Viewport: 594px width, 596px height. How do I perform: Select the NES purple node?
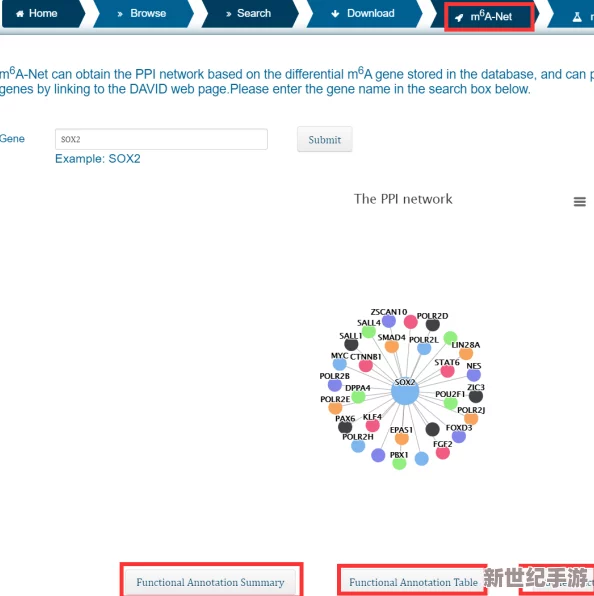[x=474, y=375]
